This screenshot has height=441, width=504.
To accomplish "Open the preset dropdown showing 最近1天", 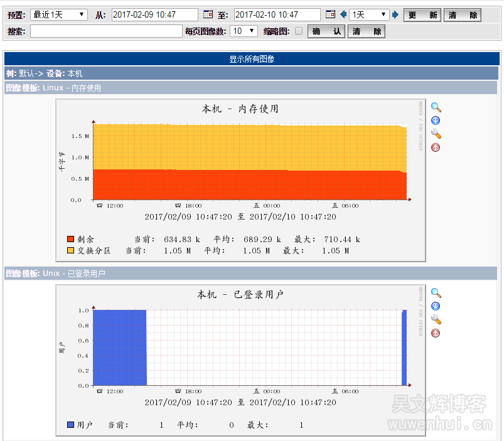I will 59,14.
